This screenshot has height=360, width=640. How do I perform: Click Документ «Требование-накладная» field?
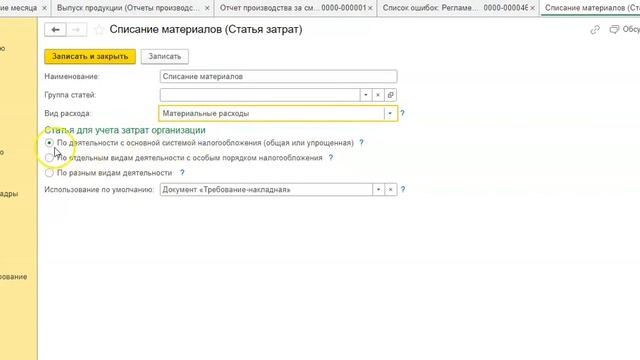tap(266, 190)
